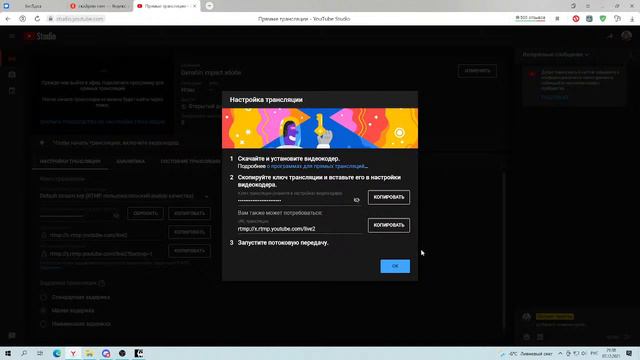The height and width of the screenshot is (360, 640).
Task: Click the OK button in the dialog
Action: click(395, 266)
